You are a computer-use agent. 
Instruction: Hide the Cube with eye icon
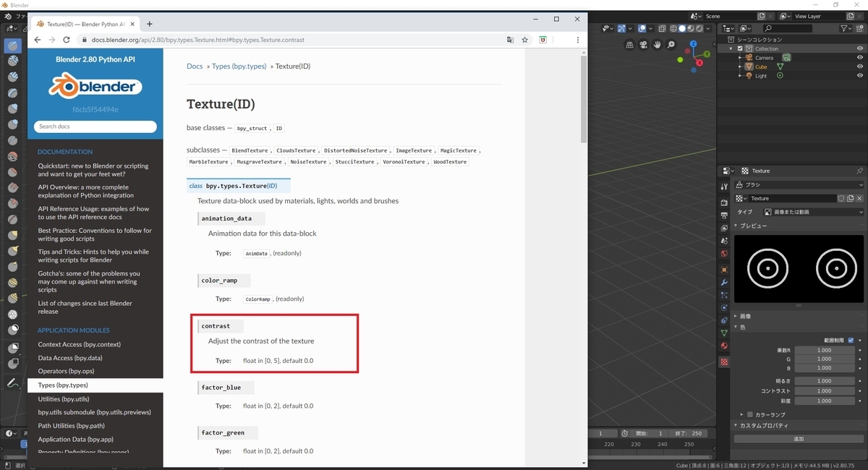coord(860,67)
